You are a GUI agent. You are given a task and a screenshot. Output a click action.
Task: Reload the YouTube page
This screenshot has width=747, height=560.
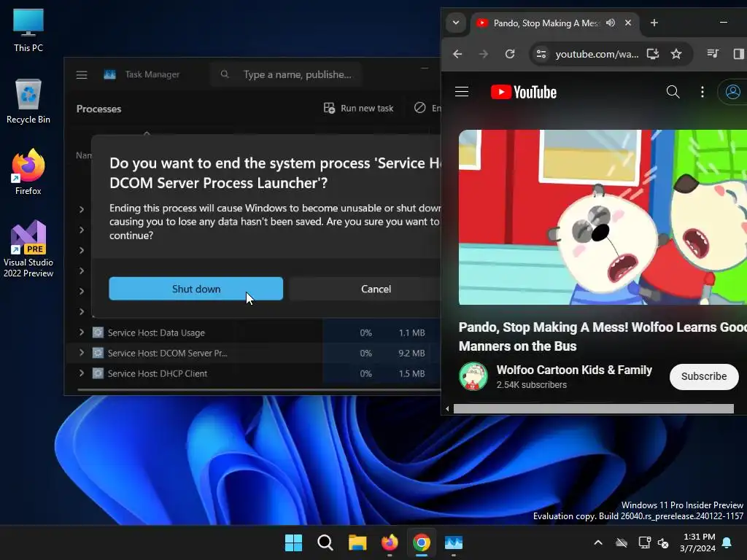click(510, 54)
